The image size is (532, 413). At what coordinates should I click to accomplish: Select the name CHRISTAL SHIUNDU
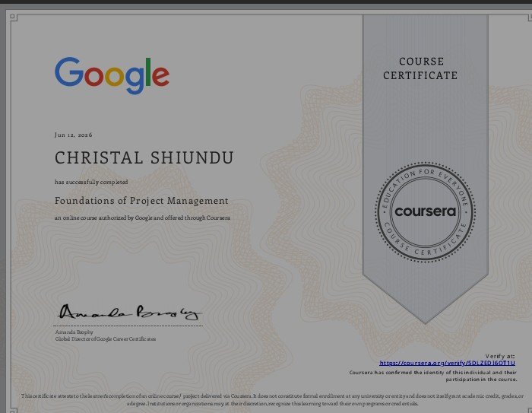click(x=144, y=157)
